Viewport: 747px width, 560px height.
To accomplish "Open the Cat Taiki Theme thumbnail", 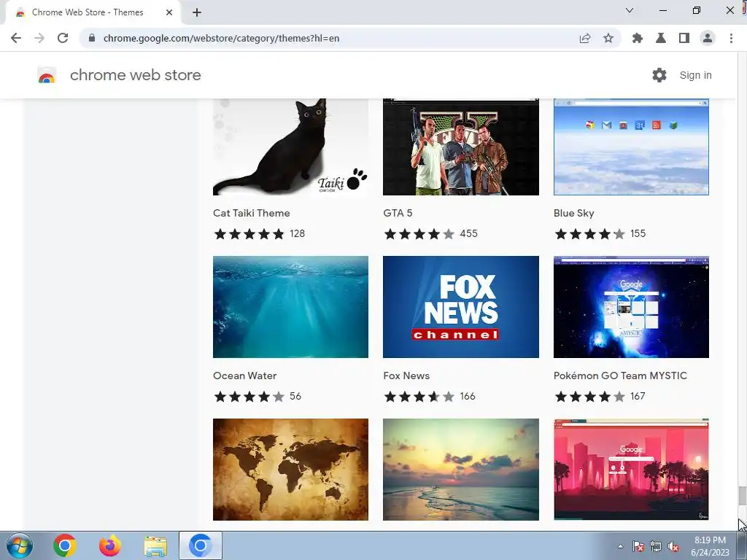I will pos(290,147).
